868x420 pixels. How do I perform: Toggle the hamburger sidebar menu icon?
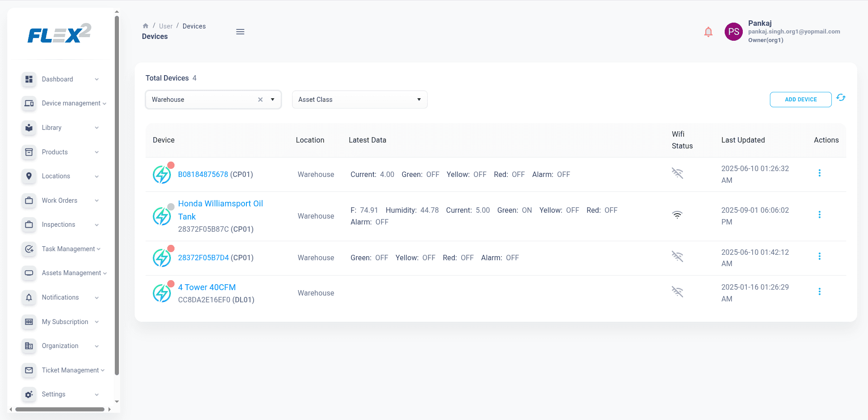click(x=240, y=32)
